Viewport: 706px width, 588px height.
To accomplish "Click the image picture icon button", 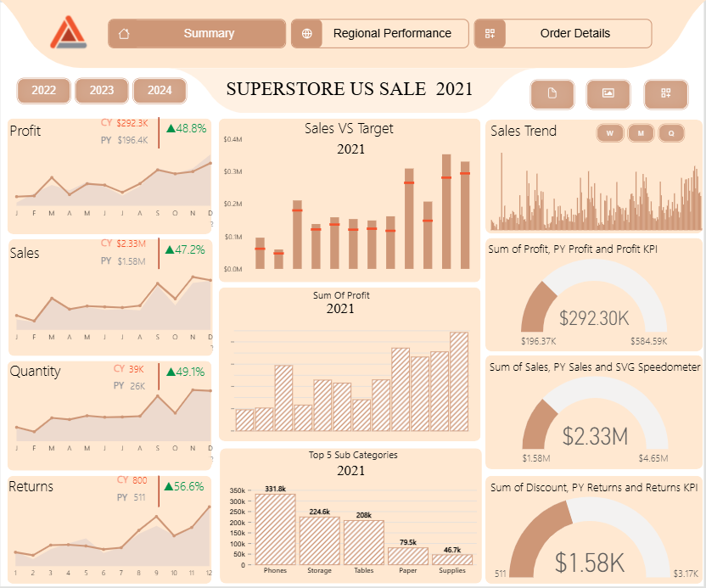I will (608, 93).
